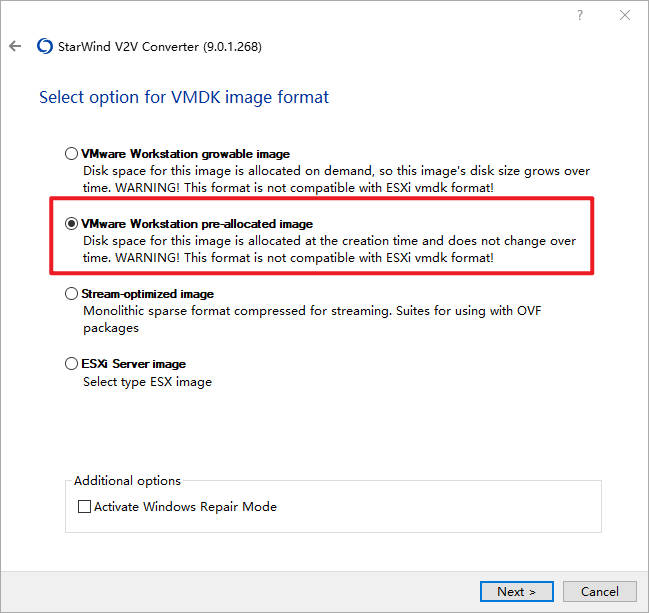Open help with the question mark
The height and width of the screenshot is (613, 649).
coord(580,15)
